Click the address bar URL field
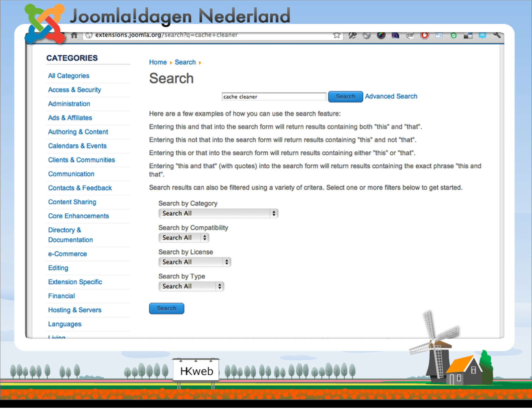 coord(213,35)
